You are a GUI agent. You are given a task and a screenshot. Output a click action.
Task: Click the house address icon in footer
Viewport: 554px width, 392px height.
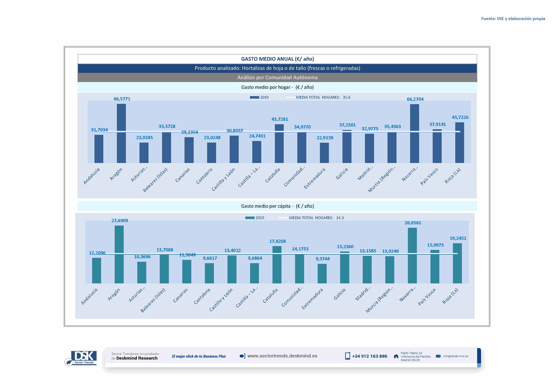tap(396, 356)
